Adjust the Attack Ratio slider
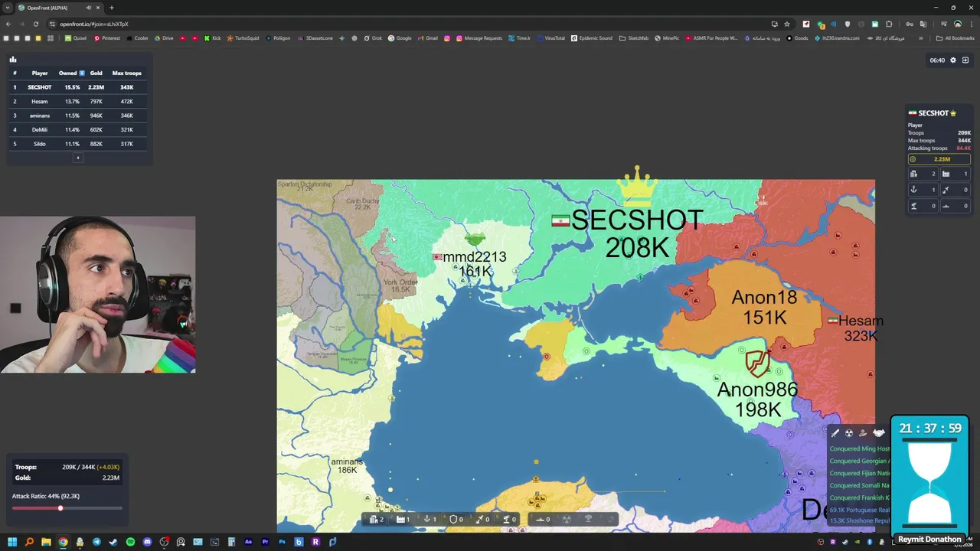 pyautogui.click(x=67, y=508)
